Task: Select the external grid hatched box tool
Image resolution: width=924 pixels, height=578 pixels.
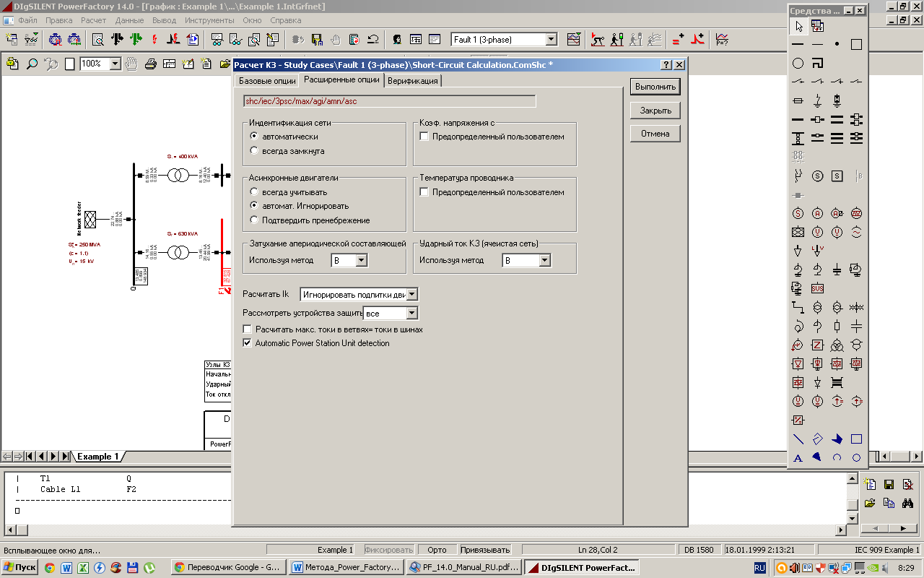Action: point(798,232)
